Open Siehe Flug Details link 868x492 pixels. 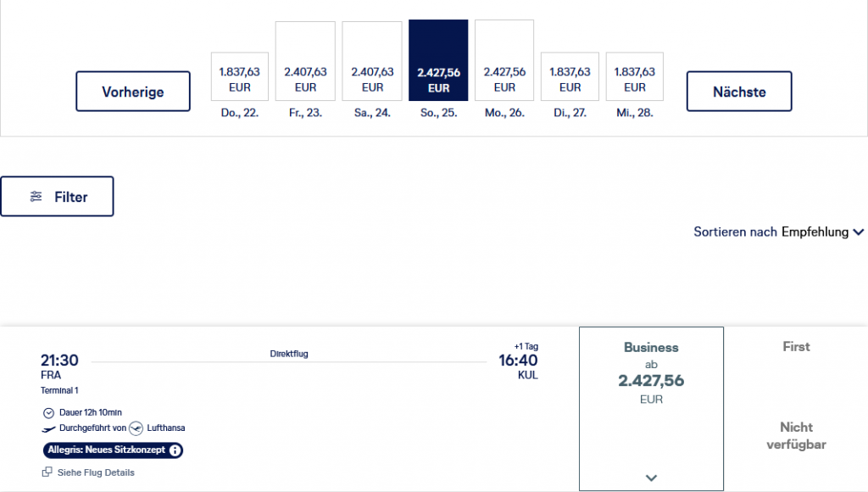point(95,472)
